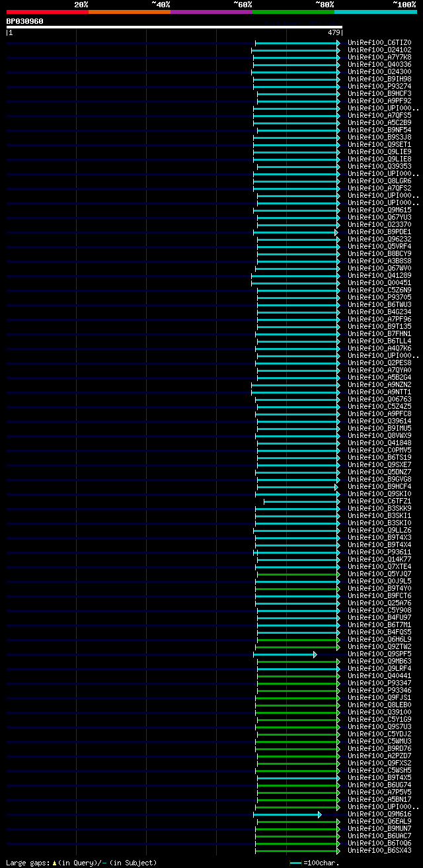
Task: Open the UniRef100_C6TIZ0 hit label
Action: (379, 43)
